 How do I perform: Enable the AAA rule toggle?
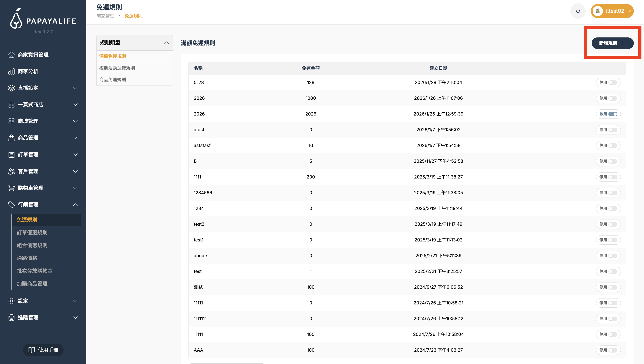[x=613, y=350]
